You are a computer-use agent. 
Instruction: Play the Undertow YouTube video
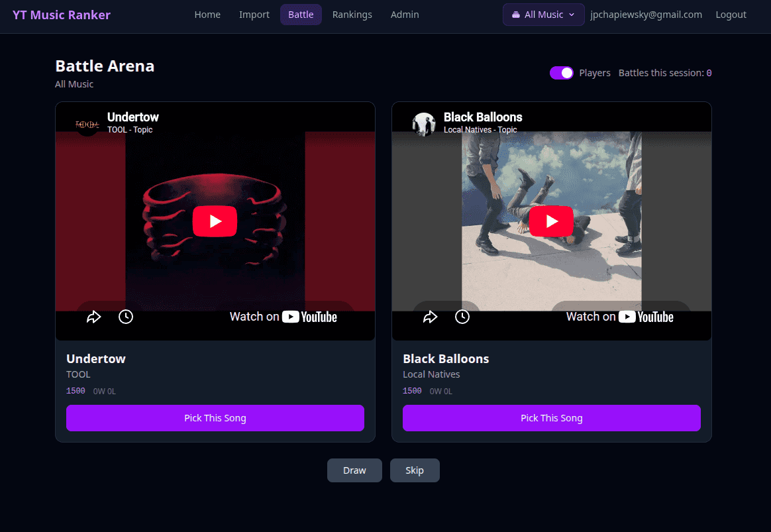215,221
